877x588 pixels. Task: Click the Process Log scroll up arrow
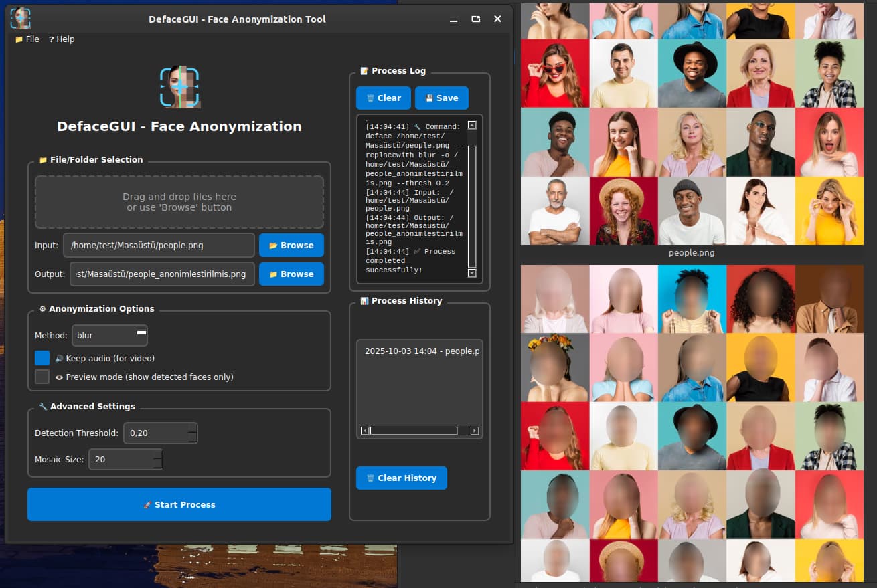point(471,125)
